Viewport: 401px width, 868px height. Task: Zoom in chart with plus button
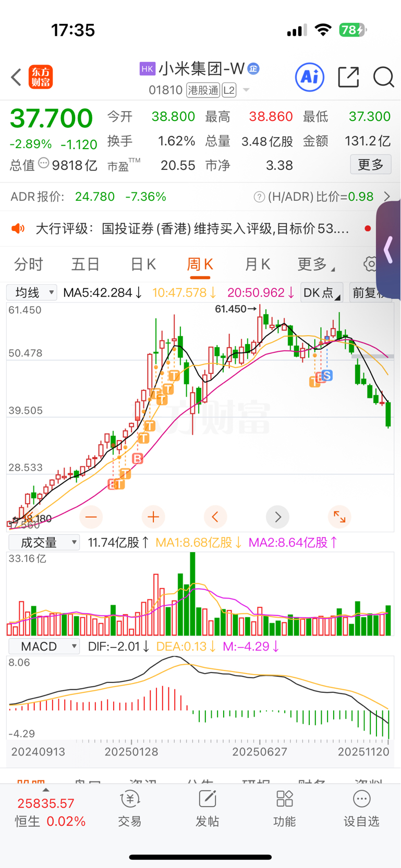point(153,517)
